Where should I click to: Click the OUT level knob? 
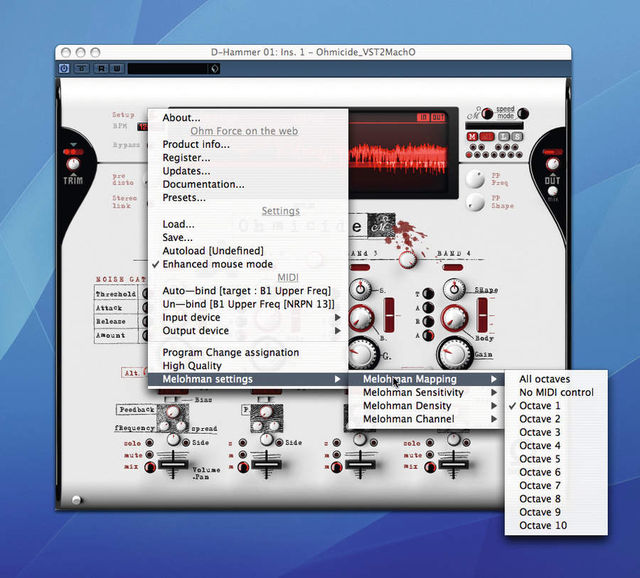552,164
